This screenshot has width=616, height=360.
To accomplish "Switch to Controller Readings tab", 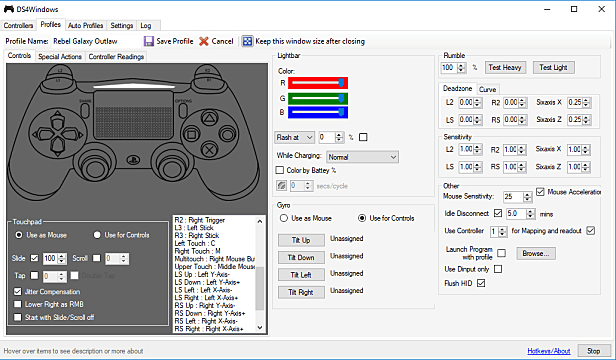I will pos(116,57).
